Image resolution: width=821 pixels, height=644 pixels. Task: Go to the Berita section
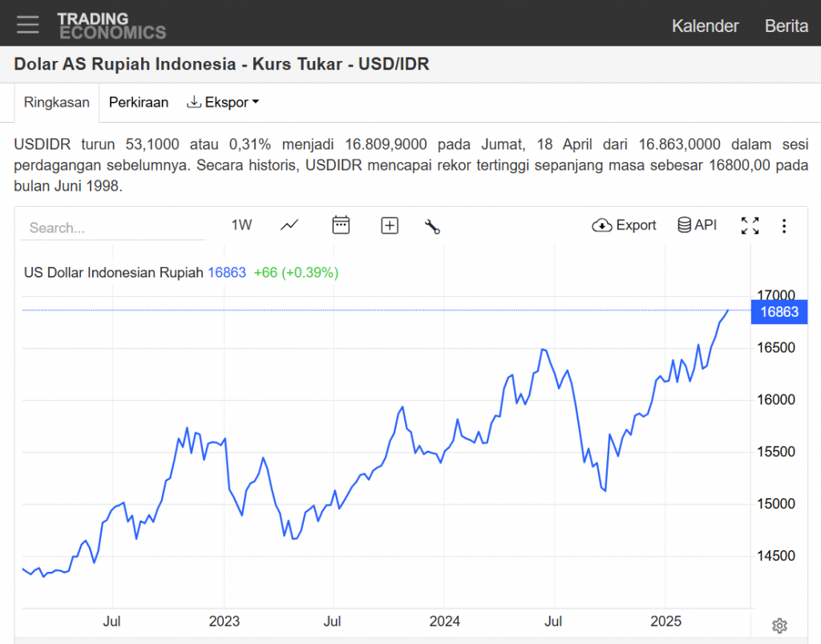click(786, 26)
